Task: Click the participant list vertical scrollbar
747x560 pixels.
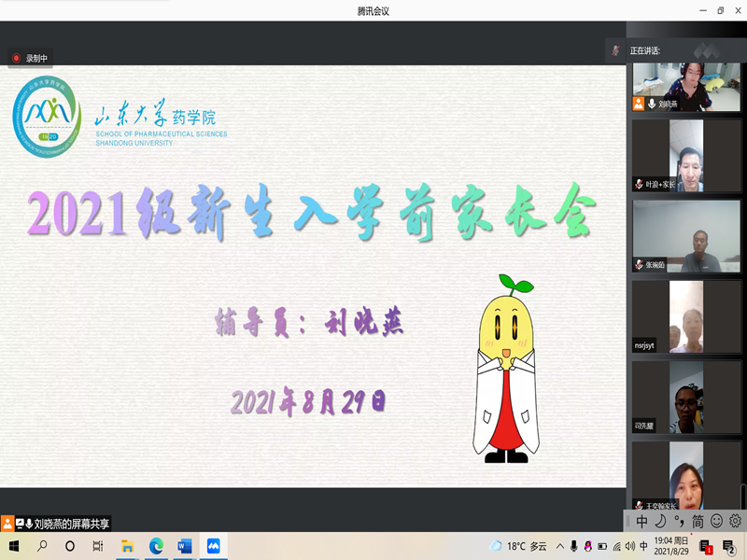Action: pyautogui.click(x=743, y=495)
